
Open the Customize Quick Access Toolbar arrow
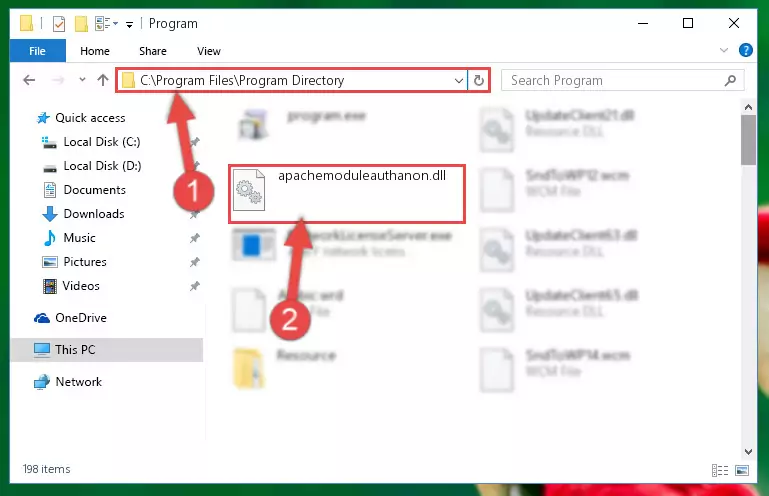coord(129,25)
